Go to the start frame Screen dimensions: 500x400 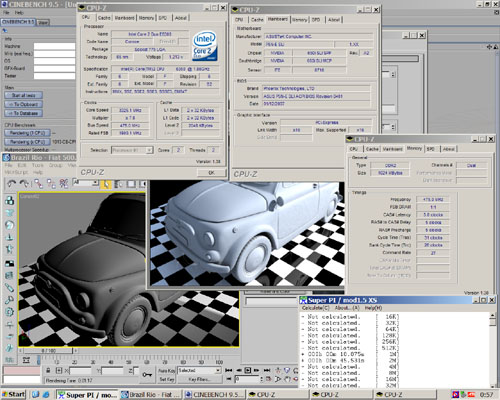[x=228, y=370]
